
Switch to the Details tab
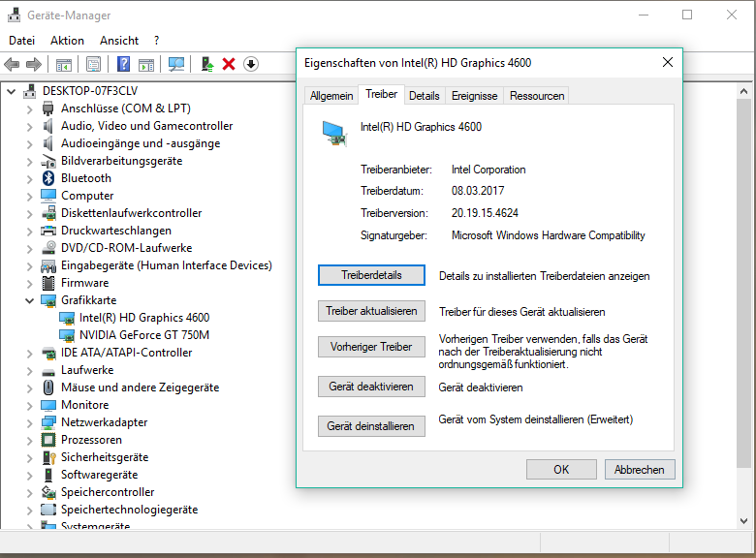pyautogui.click(x=424, y=96)
